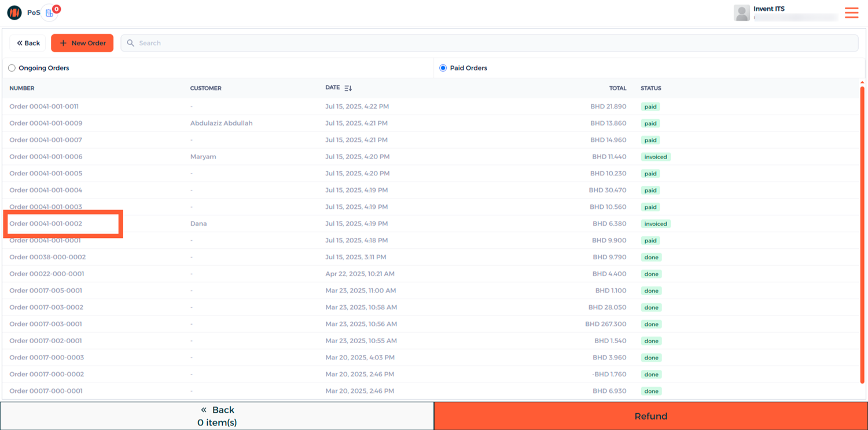
Task: Click the orange vertical scrollbar
Action: [862, 231]
